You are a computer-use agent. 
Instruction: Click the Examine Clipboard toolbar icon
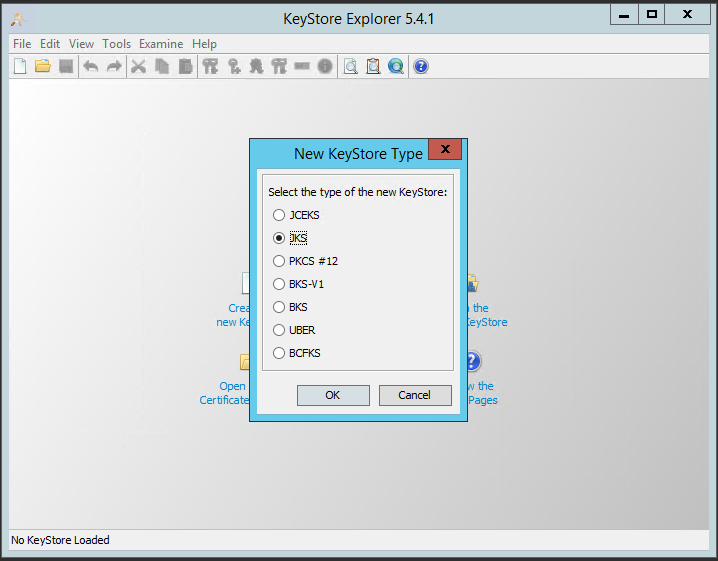[x=373, y=67]
